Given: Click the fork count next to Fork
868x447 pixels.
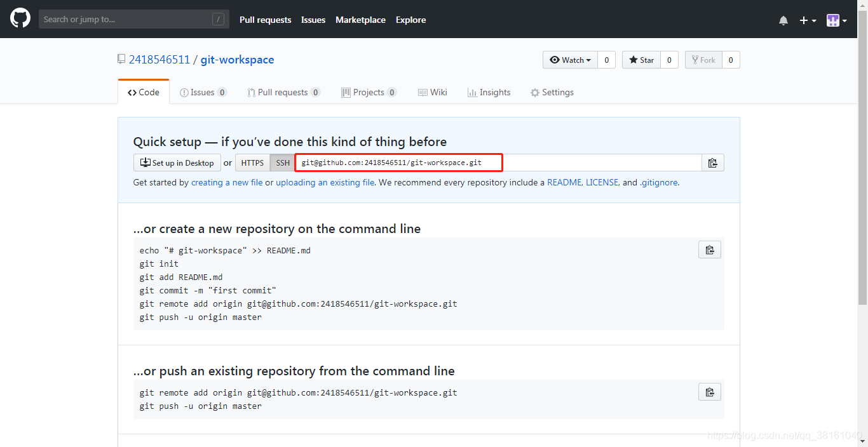Looking at the screenshot, I should point(731,60).
